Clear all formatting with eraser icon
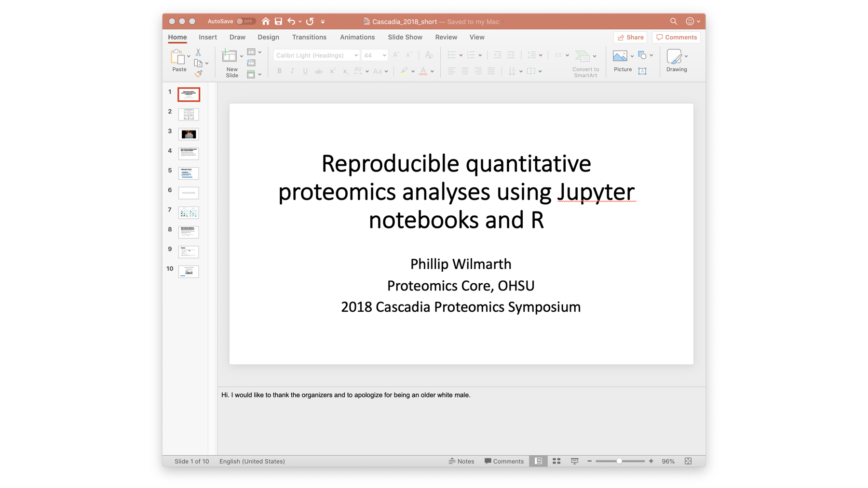 pos(429,55)
